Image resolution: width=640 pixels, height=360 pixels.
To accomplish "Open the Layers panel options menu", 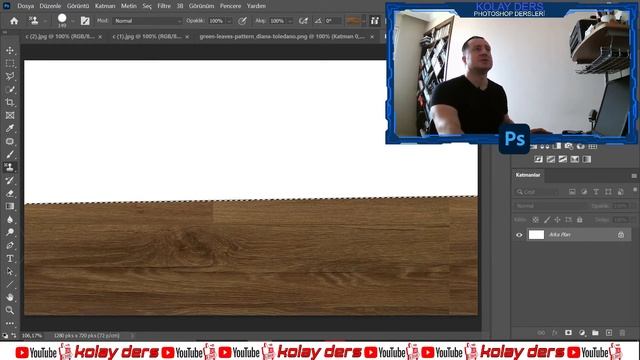I will [x=634, y=176].
